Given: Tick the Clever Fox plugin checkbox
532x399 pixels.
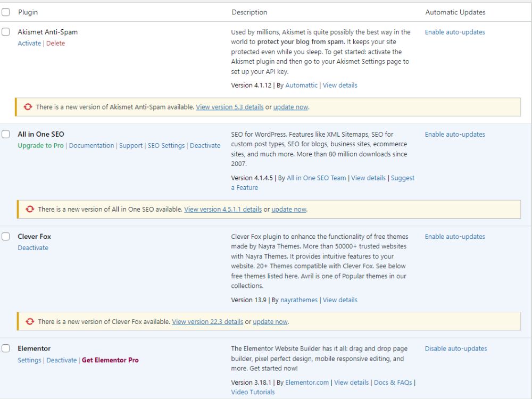Looking at the screenshot, I should 6,237.
